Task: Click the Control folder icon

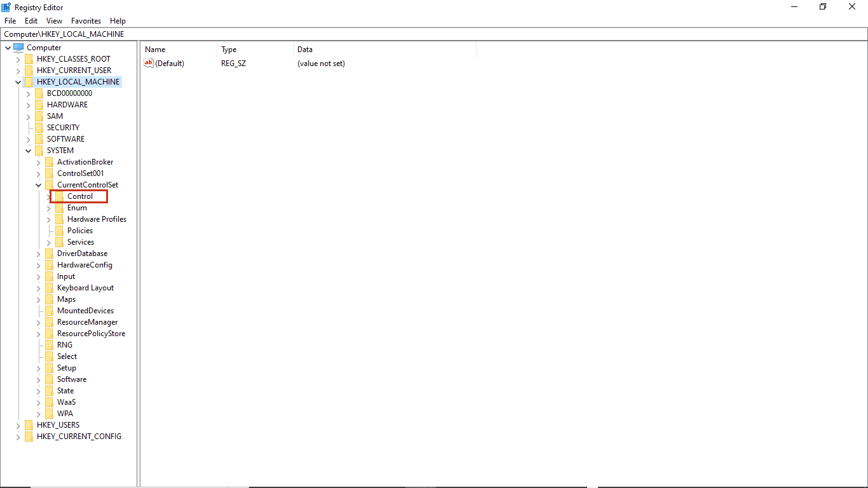Action: pos(59,196)
